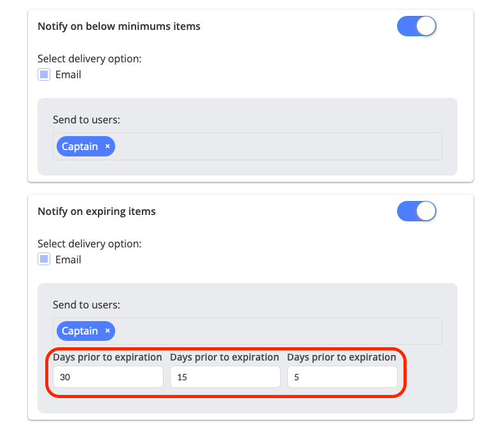Disable the expiring items notification switch
Image resolution: width=504 pixels, height=428 pixels.
[416, 211]
